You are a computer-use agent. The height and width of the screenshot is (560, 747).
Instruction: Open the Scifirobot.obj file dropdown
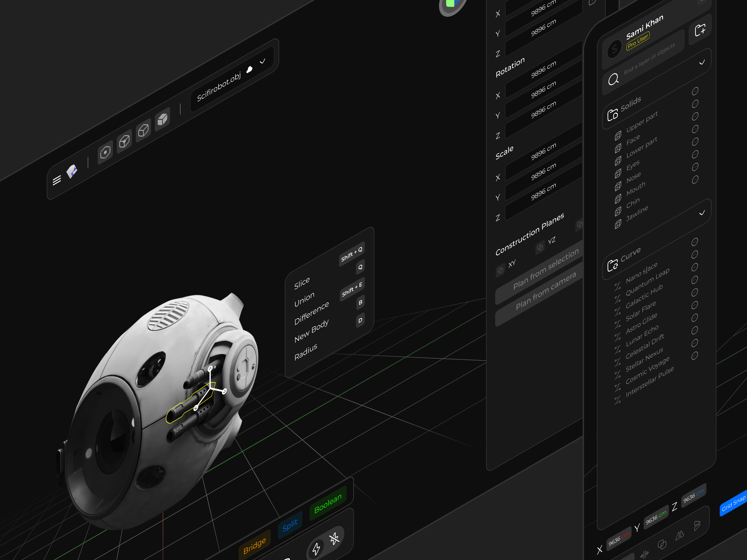263,62
